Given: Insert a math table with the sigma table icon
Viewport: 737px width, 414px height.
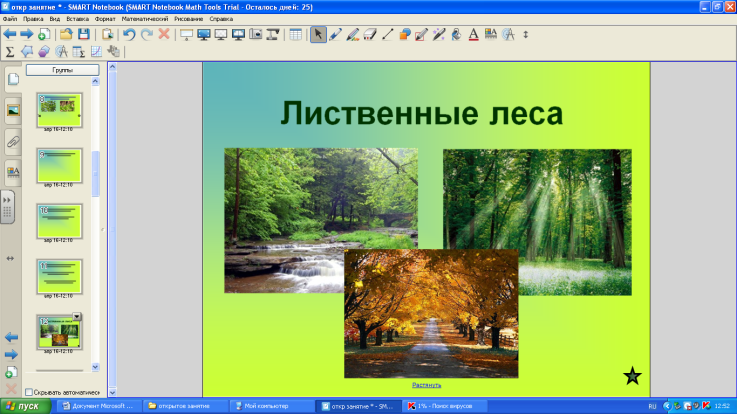Looking at the screenshot, I should pyautogui.click(x=78, y=51).
